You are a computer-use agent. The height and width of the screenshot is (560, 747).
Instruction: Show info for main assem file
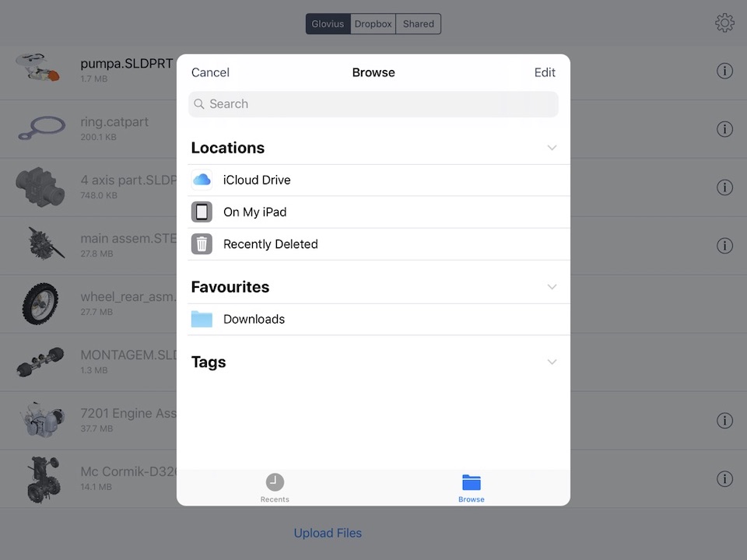click(724, 246)
